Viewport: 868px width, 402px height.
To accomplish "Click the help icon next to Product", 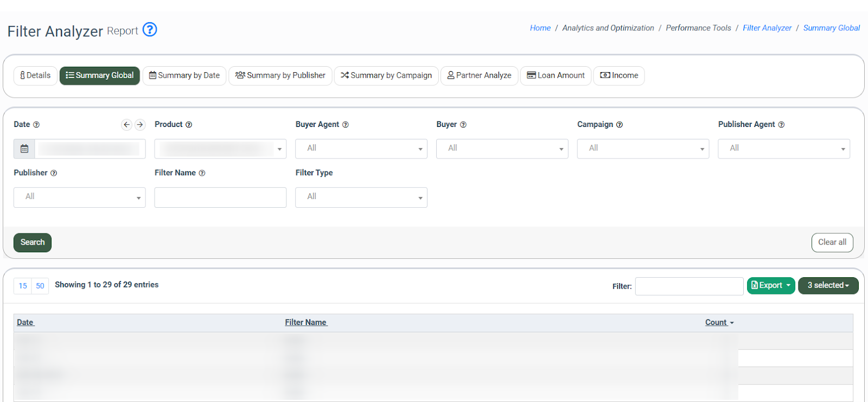I will click(189, 125).
